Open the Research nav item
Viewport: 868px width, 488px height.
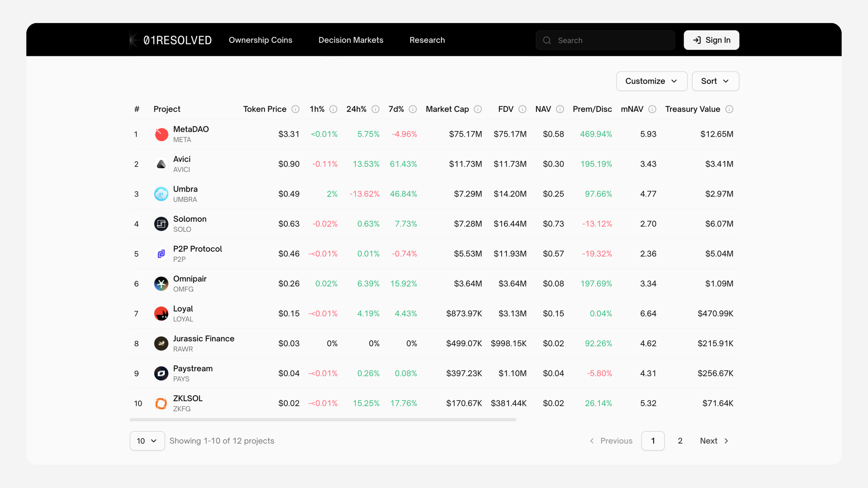click(x=427, y=40)
